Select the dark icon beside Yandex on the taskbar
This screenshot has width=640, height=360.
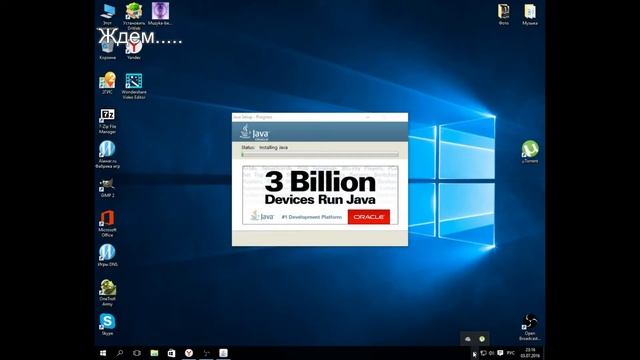(x=206, y=353)
